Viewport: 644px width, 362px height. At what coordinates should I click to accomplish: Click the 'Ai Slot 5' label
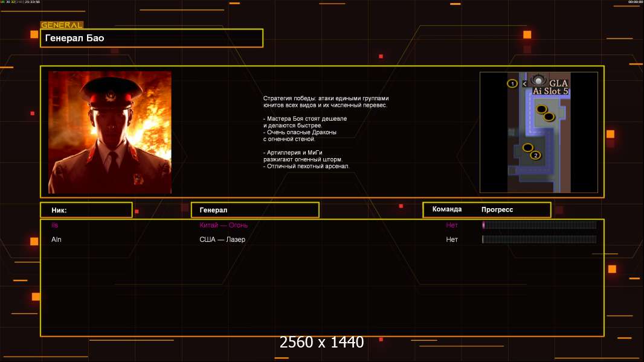[x=550, y=91]
